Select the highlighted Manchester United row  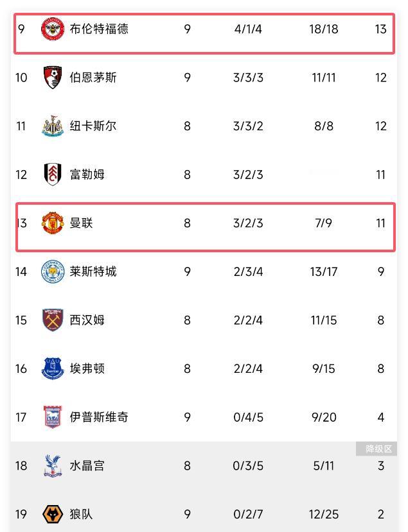point(204,223)
